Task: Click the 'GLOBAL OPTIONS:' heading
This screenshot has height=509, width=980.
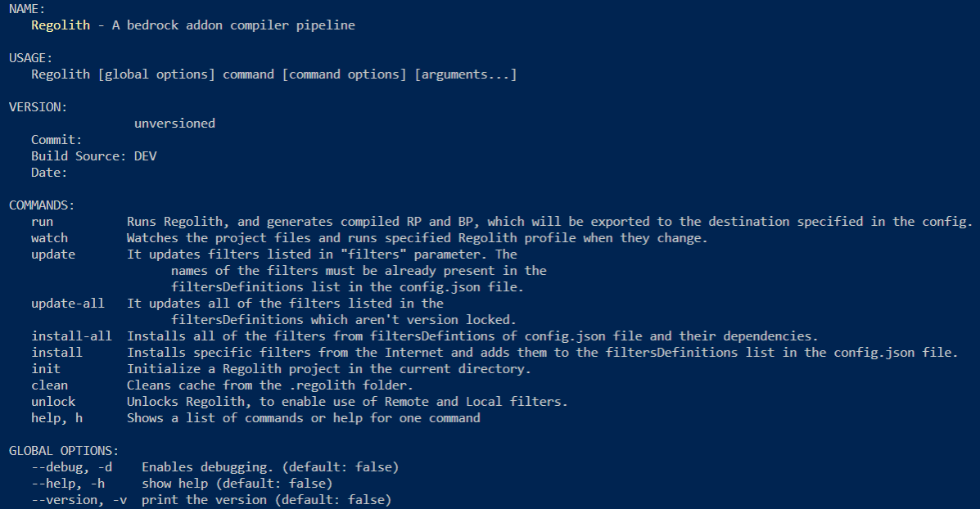Action: [64, 450]
